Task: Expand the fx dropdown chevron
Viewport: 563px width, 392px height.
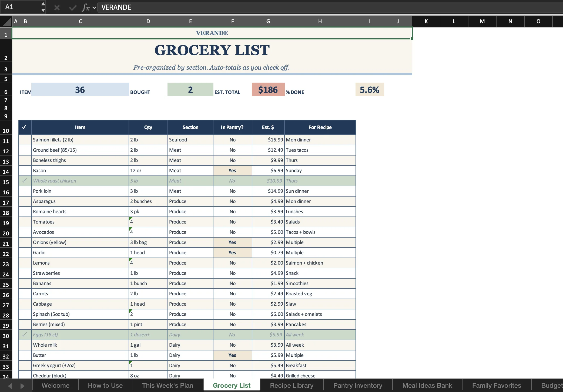Action: [94, 8]
